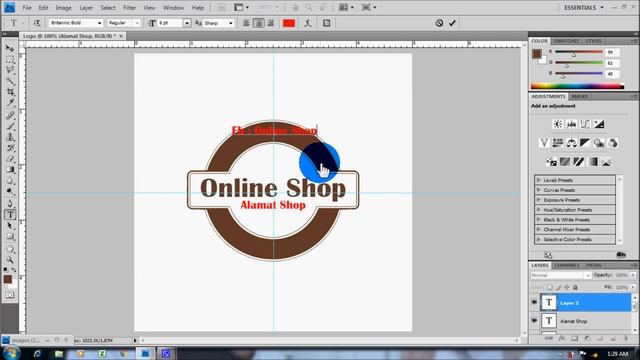The height and width of the screenshot is (360, 640).
Task: Select the Pen tool
Action: tap(10, 203)
